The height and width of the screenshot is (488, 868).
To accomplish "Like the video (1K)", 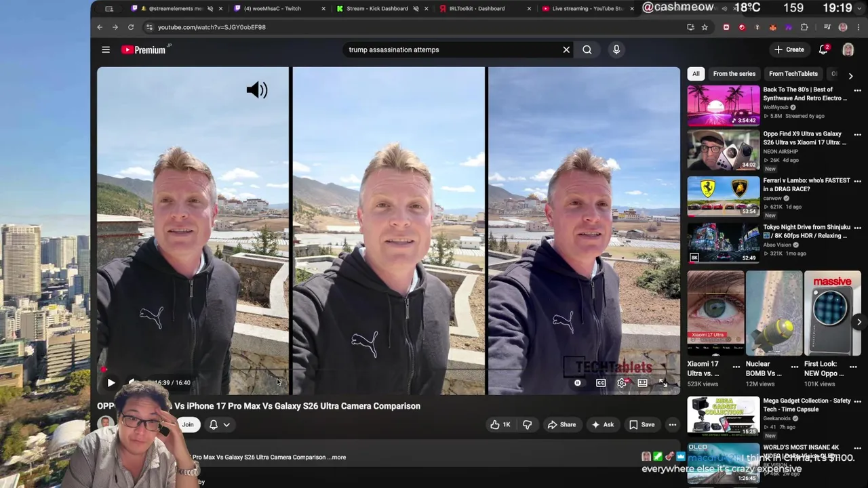I will point(500,424).
